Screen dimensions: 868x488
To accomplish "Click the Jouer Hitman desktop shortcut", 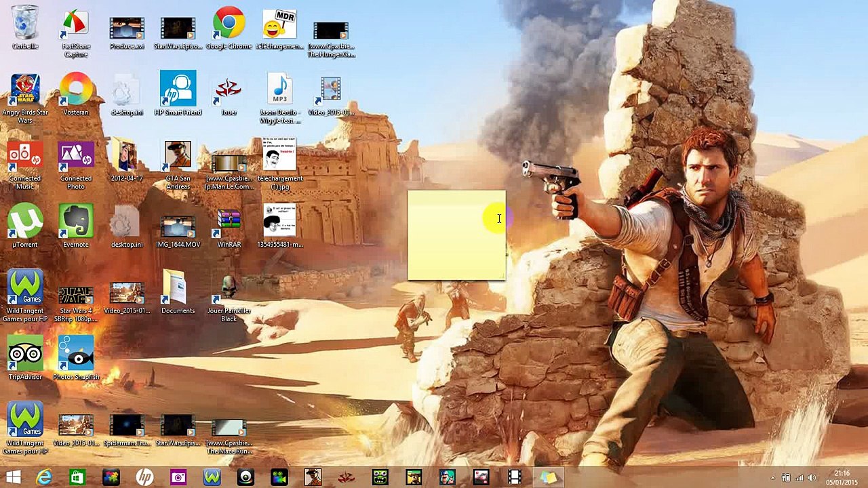I will (229, 94).
